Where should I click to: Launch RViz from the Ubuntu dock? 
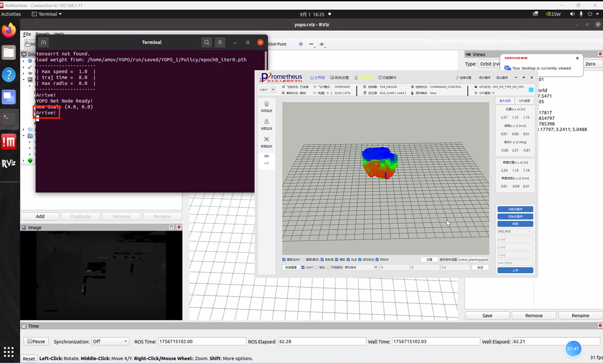[x=9, y=163]
